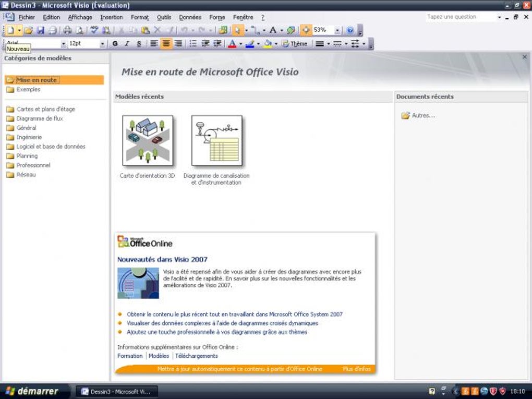
Task: Open the Edition menu
Action: coord(51,17)
